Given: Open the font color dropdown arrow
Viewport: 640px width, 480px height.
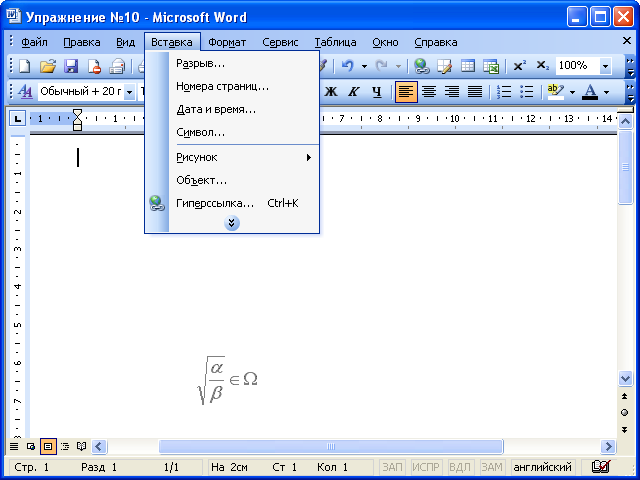Looking at the screenshot, I should (x=607, y=92).
